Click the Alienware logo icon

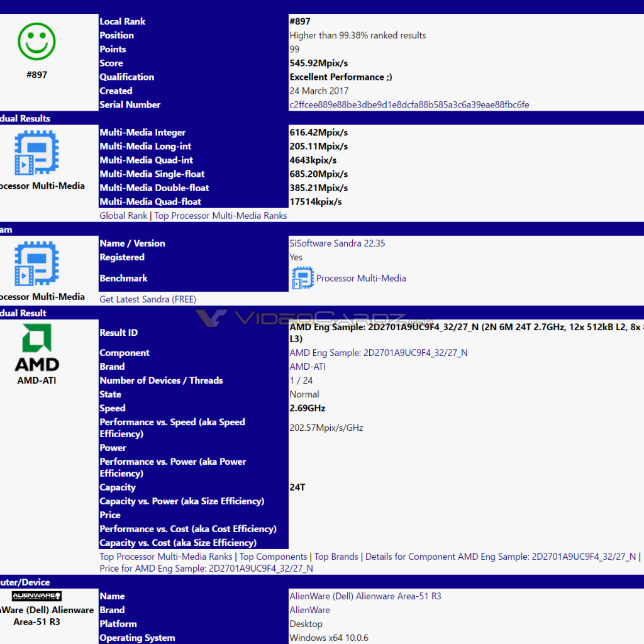(x=36, y=596)
